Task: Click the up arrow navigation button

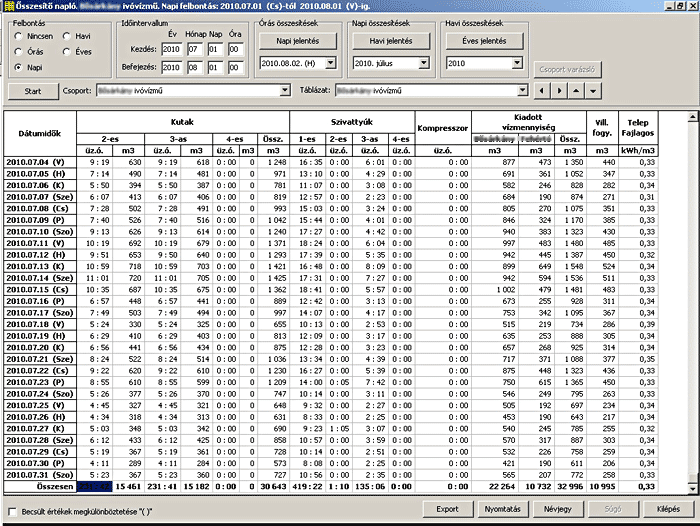Action: [x=576, y=91]
